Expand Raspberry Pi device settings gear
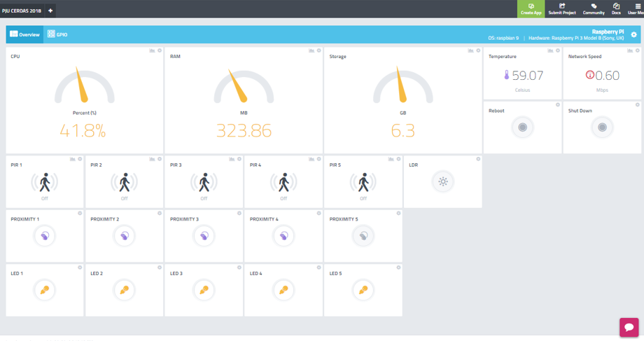 (x=633, y=34)
